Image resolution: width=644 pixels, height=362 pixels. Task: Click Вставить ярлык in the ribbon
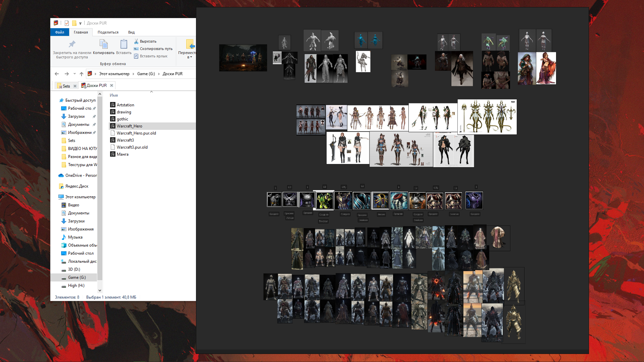click(151, 56)
